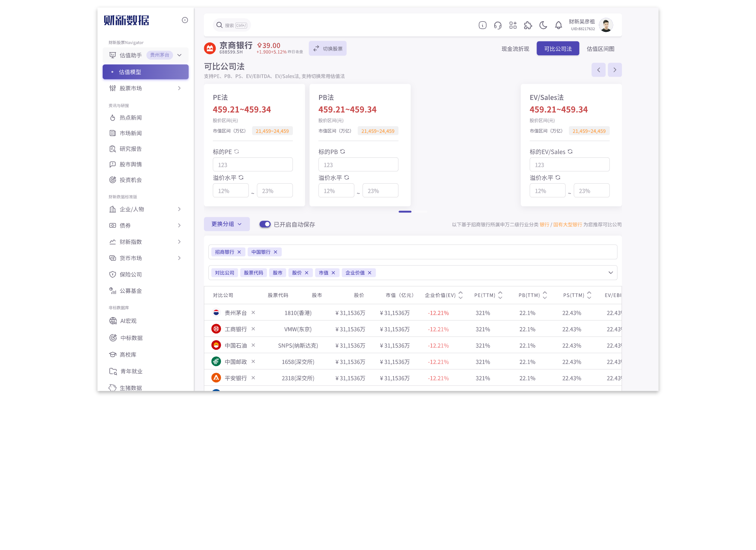The image size is (756, 550).
Task: Remove 市值 column tag
Action: click(x=333, y=273)
